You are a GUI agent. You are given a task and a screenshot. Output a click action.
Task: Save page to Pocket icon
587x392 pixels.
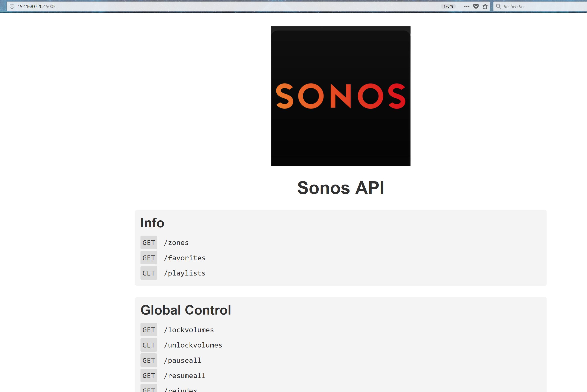[x=476, y=7]
